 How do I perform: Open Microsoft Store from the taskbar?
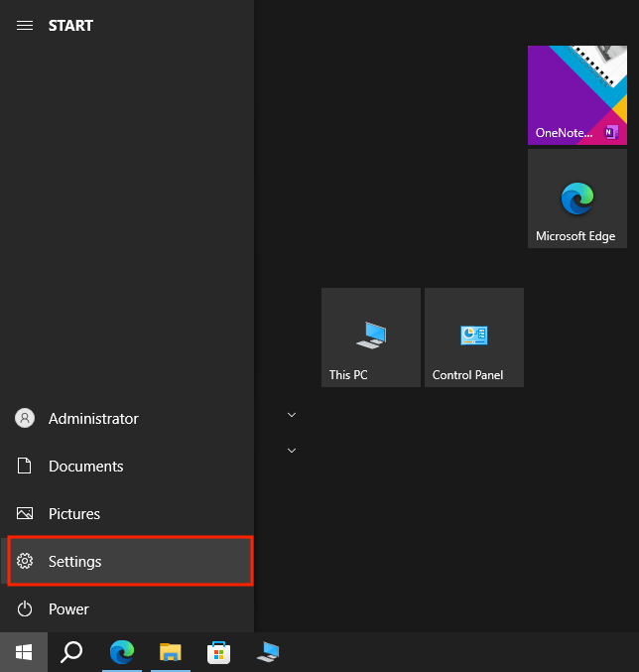coord(219,652)
